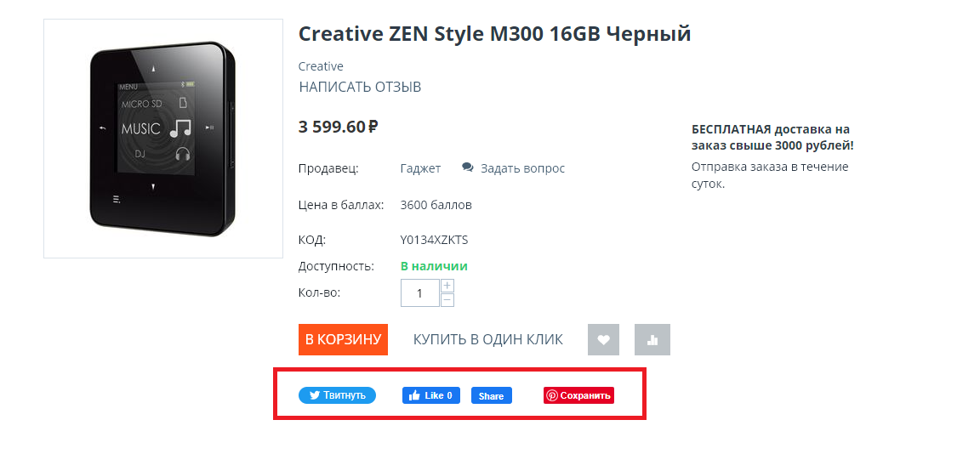Click the quantity input field
Image resolution: width=980 pixels, height=454 pixels.
pos(419,293)
